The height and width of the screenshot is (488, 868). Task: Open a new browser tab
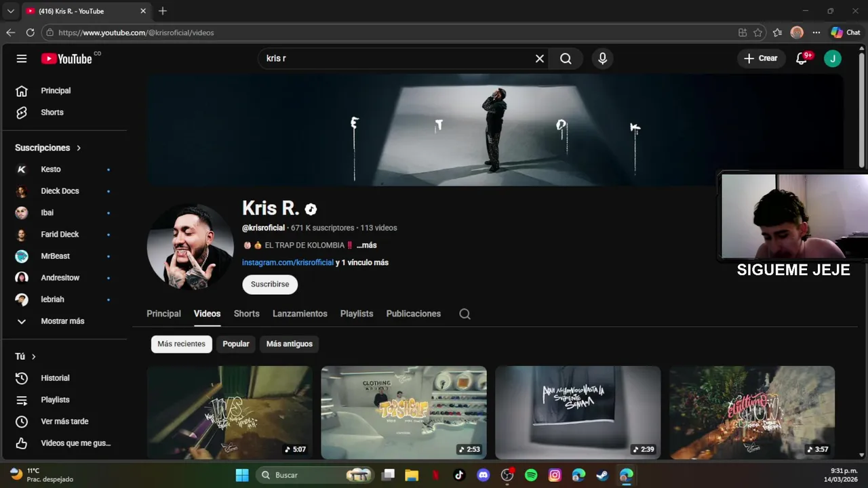[163, 11]
